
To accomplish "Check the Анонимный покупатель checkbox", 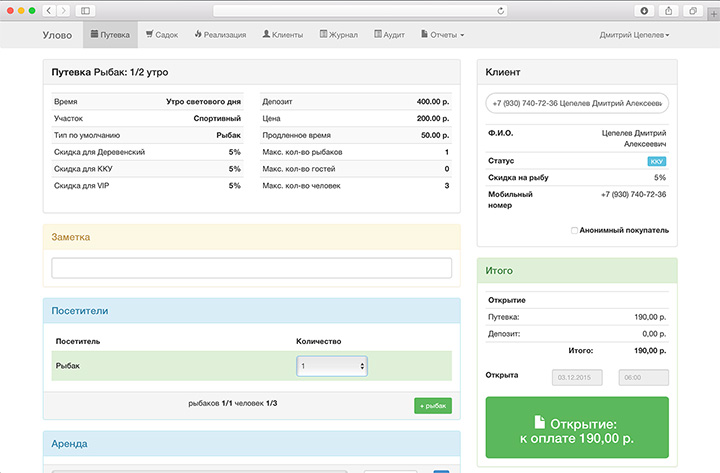I will (x=574, y=230).
